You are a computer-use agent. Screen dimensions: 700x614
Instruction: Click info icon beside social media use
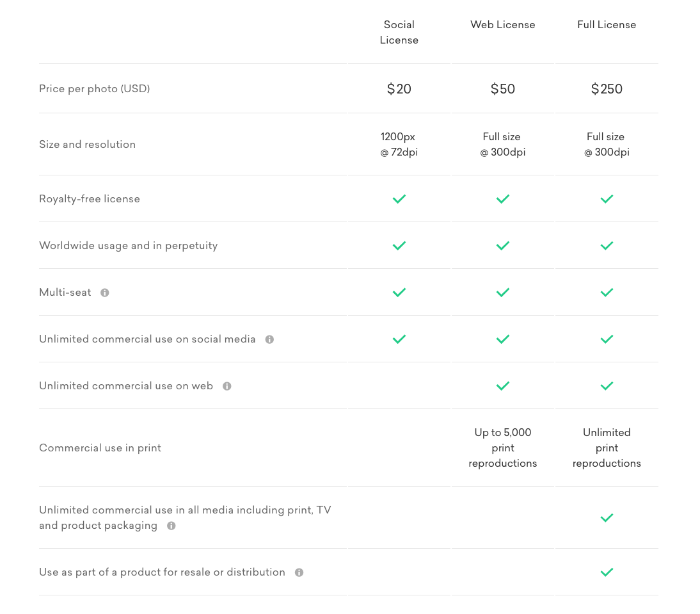(269, 339)
